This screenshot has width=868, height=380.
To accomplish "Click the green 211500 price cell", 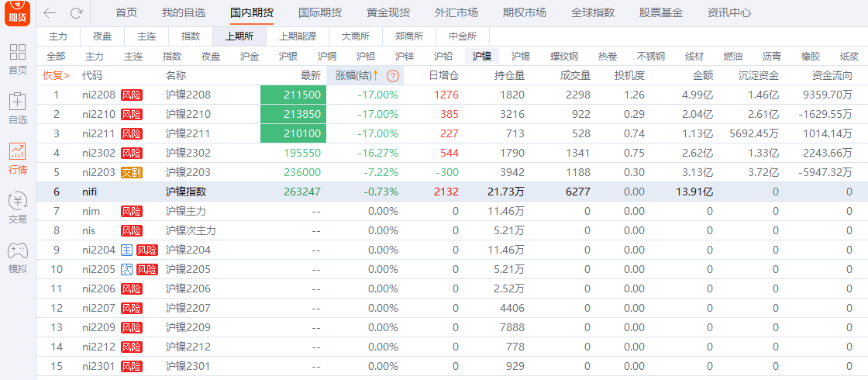I will pyautogui.click(x=293, y=95).
